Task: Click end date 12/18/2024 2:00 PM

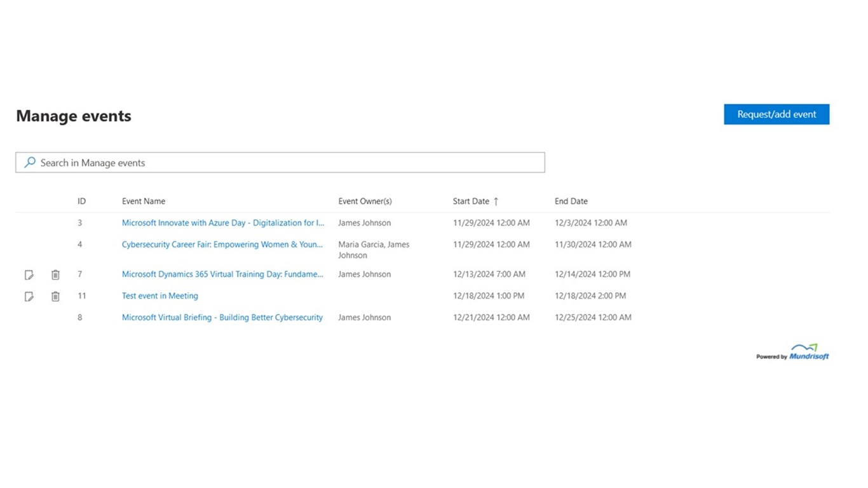Action: tap(590, 296)
